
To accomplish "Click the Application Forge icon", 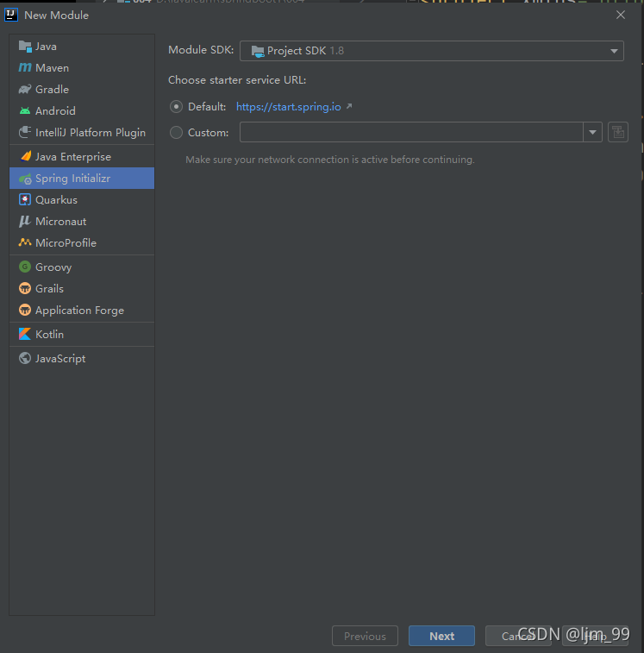I will coord(25,310).
